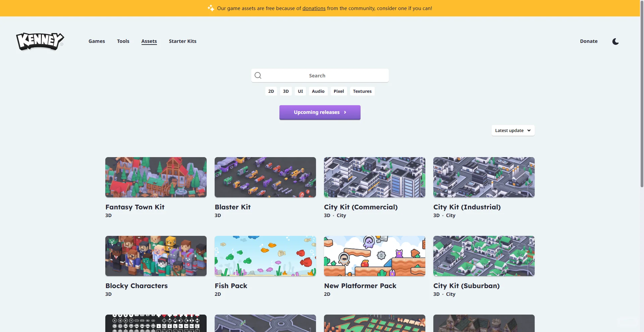
Task: Filter assets by 2D tag
Action: tap(271, 91)
